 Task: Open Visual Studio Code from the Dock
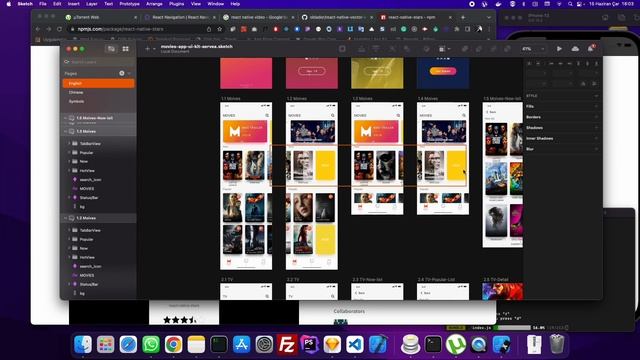coord(355,344)
